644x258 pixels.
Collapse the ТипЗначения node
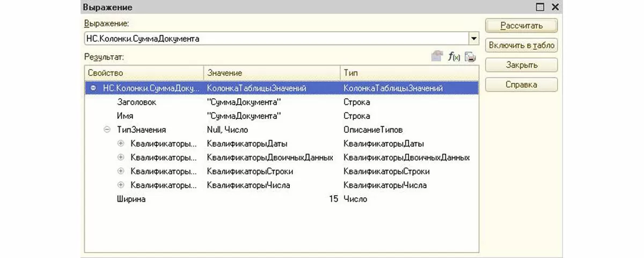point(106,130)
